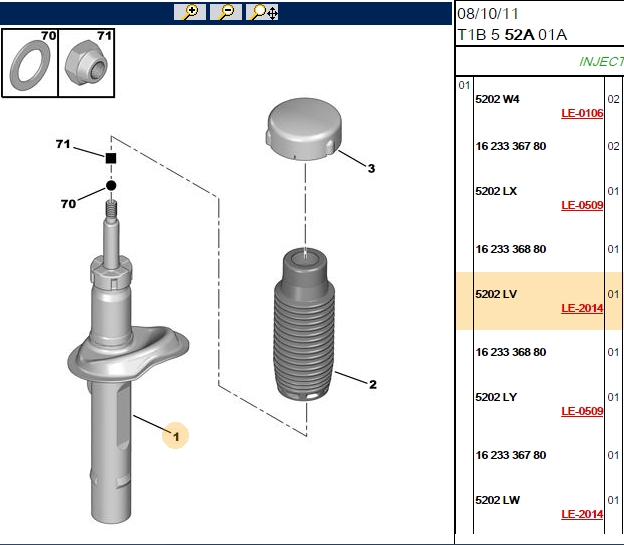624x545 pixels.
Task: Click callout number 1 on shock absorber
Action: [176, 436]
